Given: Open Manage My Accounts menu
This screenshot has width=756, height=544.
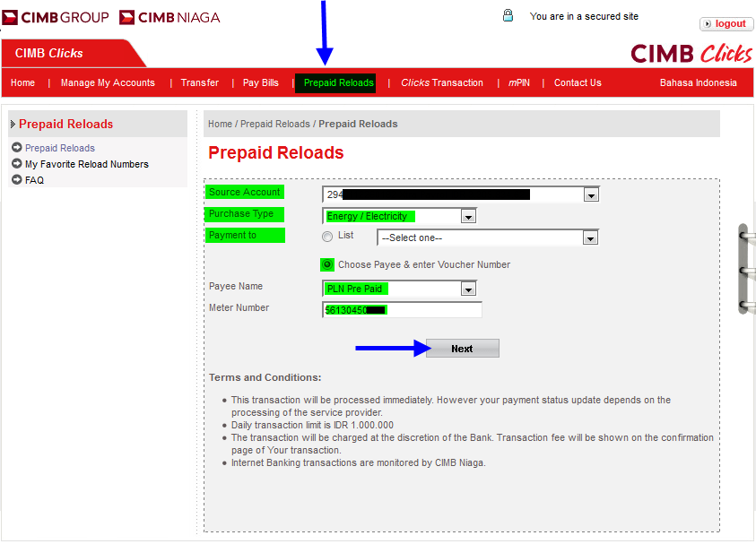Looking at the screenshot, I should 108,82.
